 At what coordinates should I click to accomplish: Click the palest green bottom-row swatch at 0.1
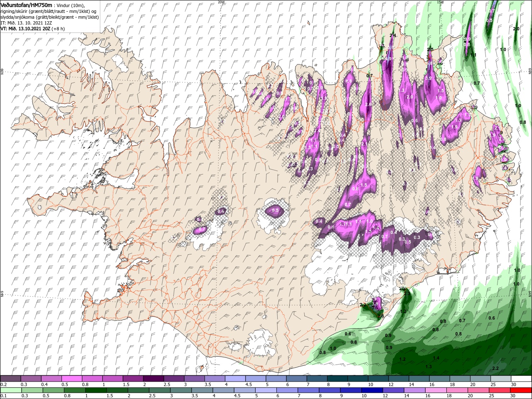[11, 390]
